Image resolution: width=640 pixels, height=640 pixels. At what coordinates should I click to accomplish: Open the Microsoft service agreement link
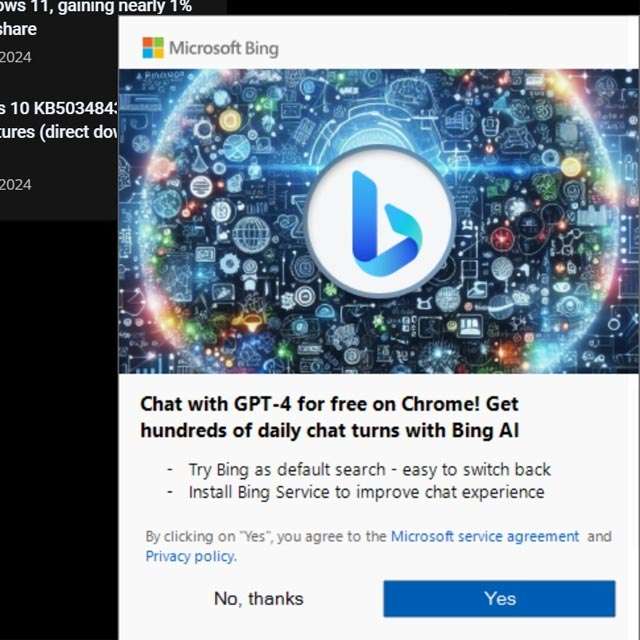(x=485, y=536)
